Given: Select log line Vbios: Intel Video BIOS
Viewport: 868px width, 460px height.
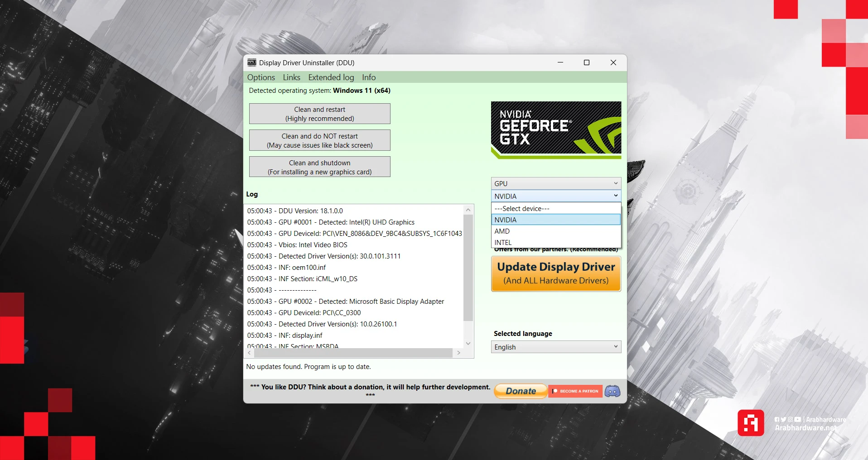Looking at the screenshot, I should pyautogui.click(x=297, y=244).
